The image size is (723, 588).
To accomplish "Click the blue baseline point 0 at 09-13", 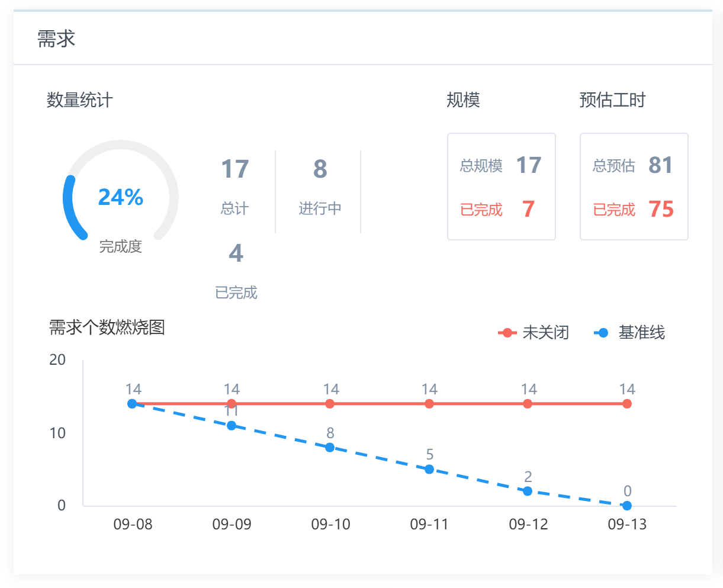I will [627, 506].
